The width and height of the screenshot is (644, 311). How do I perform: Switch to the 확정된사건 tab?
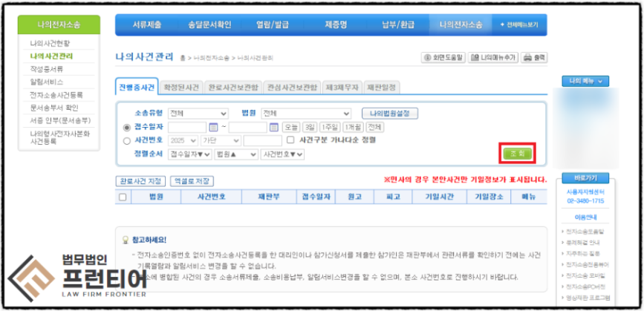[x=181, y=87]
